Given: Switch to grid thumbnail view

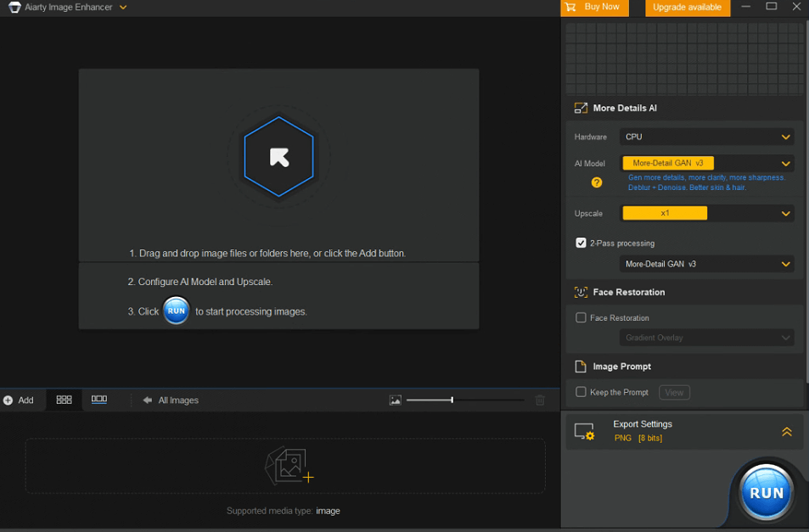Looking at the screenshot, I should [x=64, y=400].
